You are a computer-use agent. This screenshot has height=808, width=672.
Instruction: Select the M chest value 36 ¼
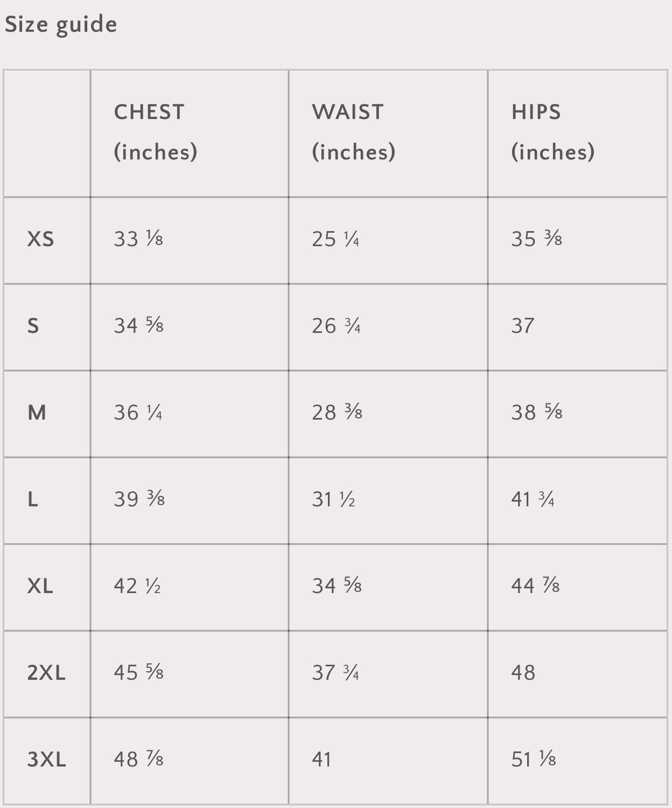point(138,413)
